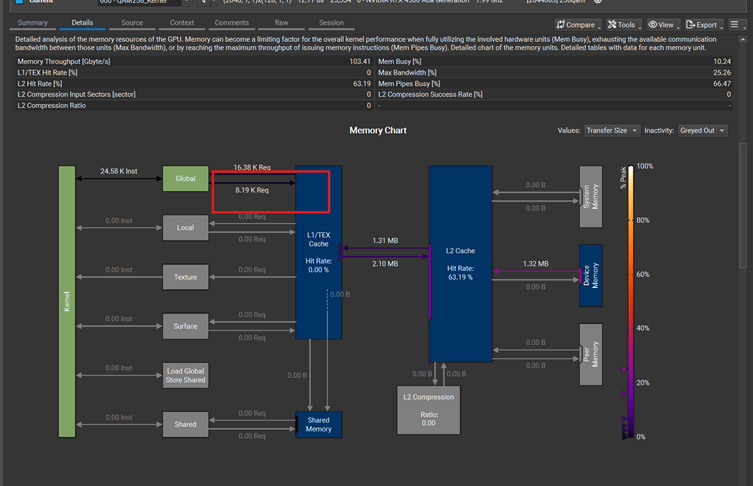The image size is (753, 486).
Task: Click the green Kernel bar in chart
Action: pyautogui.click(x=67, y=302)
